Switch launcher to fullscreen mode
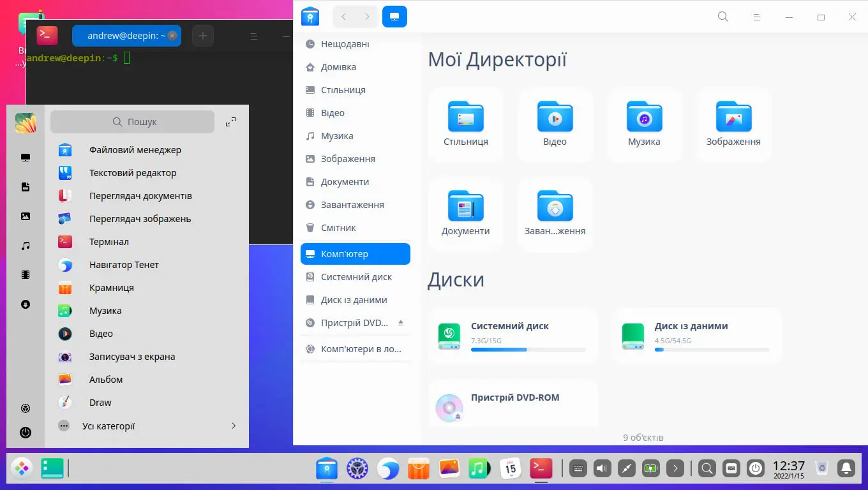 231,122
